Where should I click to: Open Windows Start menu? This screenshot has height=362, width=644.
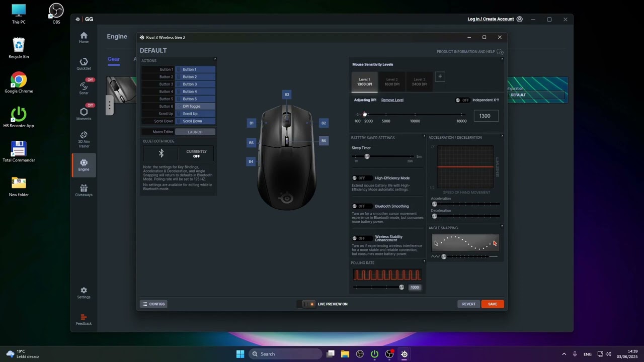240,354
